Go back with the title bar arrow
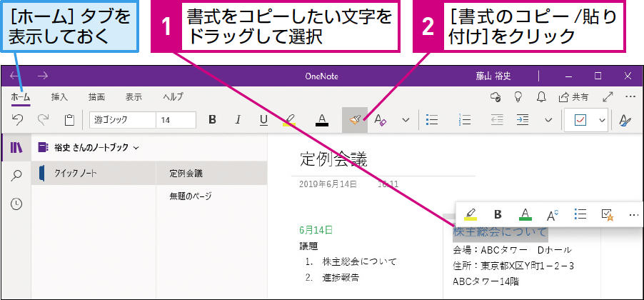This screenshot has width=644, height=300. 14,76
